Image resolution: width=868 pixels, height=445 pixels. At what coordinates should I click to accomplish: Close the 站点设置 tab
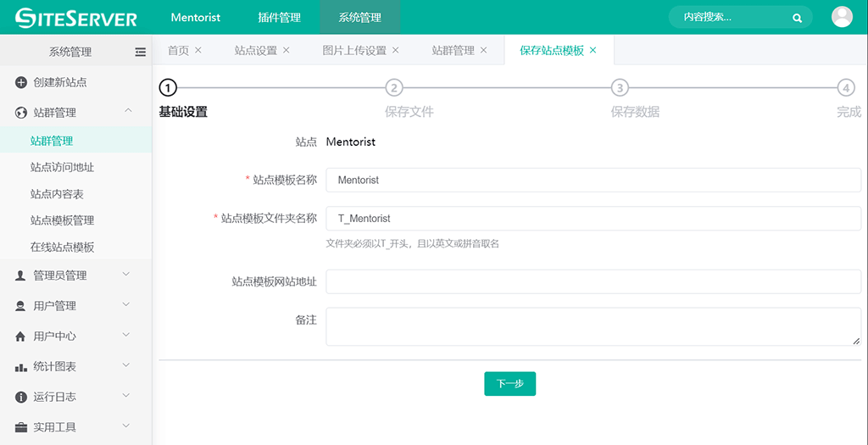pyautogui.click(x=287, y=50)
